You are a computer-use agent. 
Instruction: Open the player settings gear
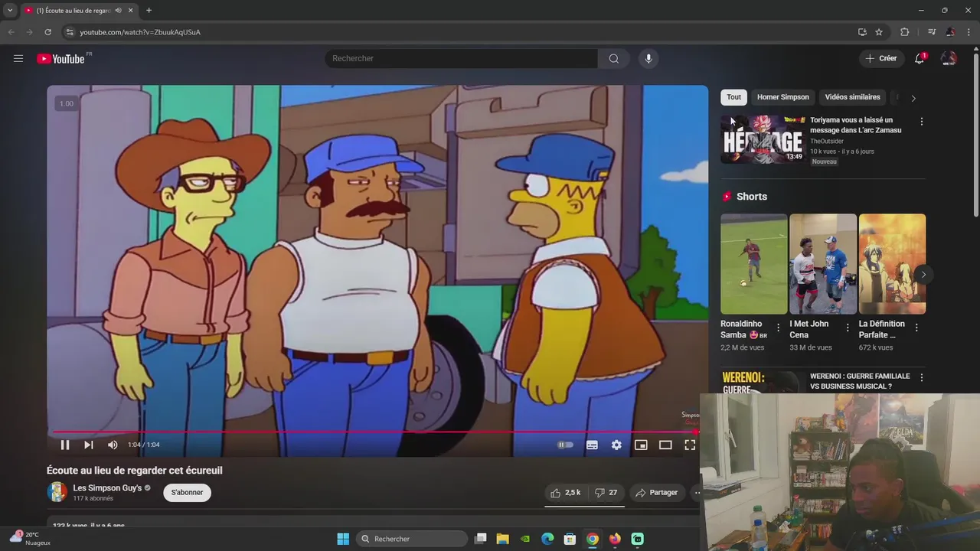(616, 445)
